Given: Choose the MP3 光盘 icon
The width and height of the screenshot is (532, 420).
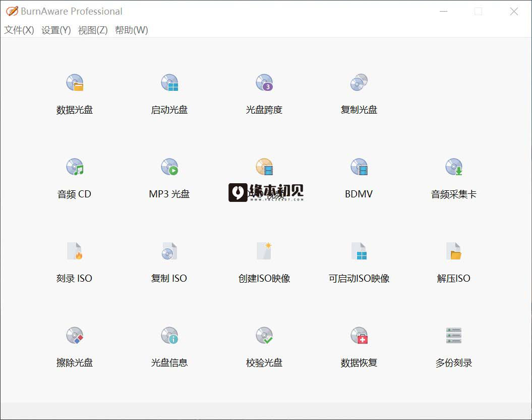Looking at the screenshot, I should 169,167.
